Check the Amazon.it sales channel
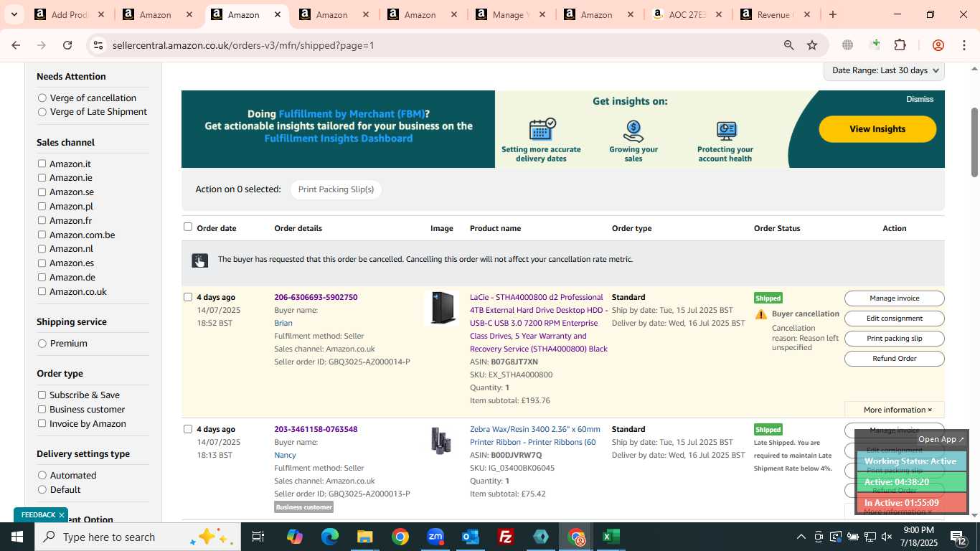Viewport: 980px width, 551px height. (x=42, y=164)
